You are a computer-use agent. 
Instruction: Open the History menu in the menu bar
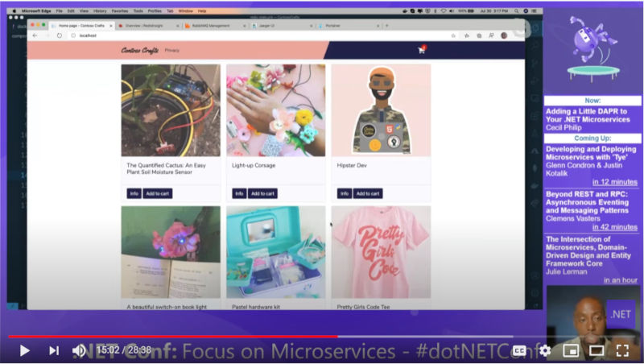[100, 11]
